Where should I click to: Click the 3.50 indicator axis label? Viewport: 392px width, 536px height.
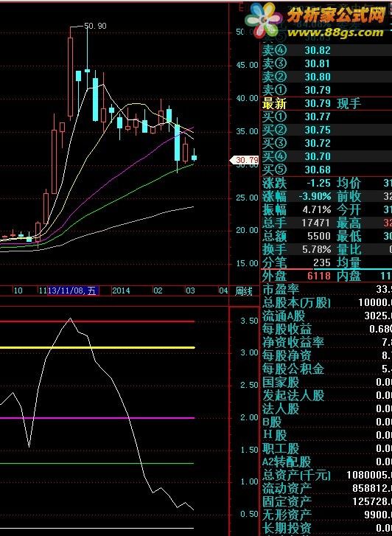(250, 321)
